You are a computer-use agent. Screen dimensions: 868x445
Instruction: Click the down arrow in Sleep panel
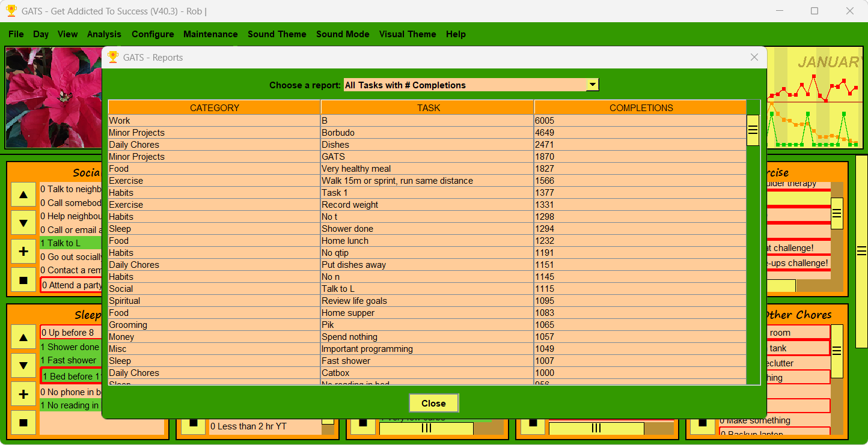click(23, 366)
